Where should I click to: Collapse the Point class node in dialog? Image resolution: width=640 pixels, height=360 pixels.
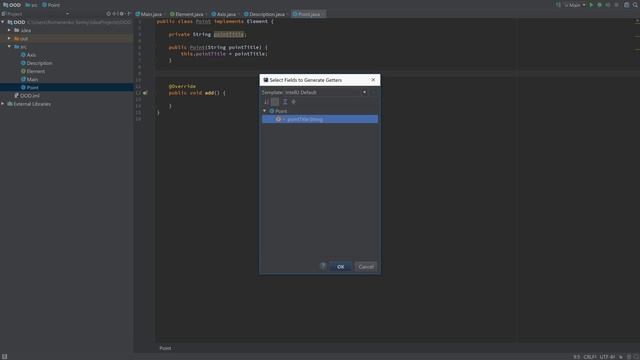pos(264,111)
